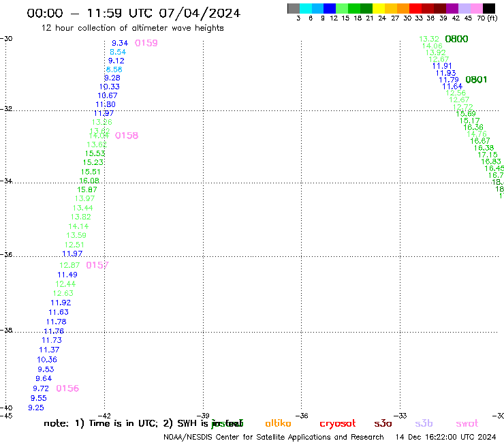Select the 12.51 wave height reading

coord(74,245)
